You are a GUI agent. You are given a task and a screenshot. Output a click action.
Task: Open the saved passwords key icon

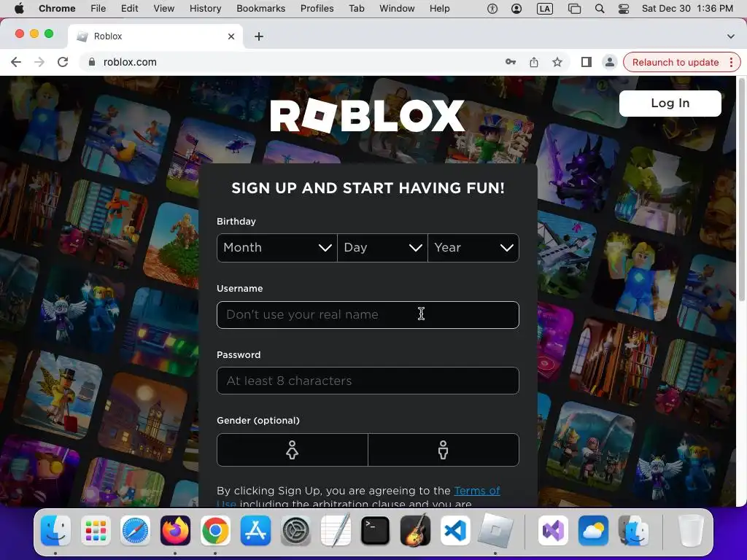tap(511, 62)
